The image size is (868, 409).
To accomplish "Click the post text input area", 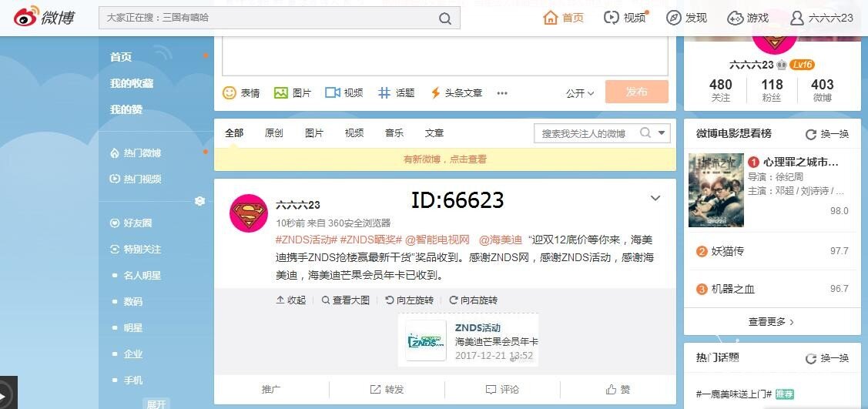I will [x=445, y=55].
